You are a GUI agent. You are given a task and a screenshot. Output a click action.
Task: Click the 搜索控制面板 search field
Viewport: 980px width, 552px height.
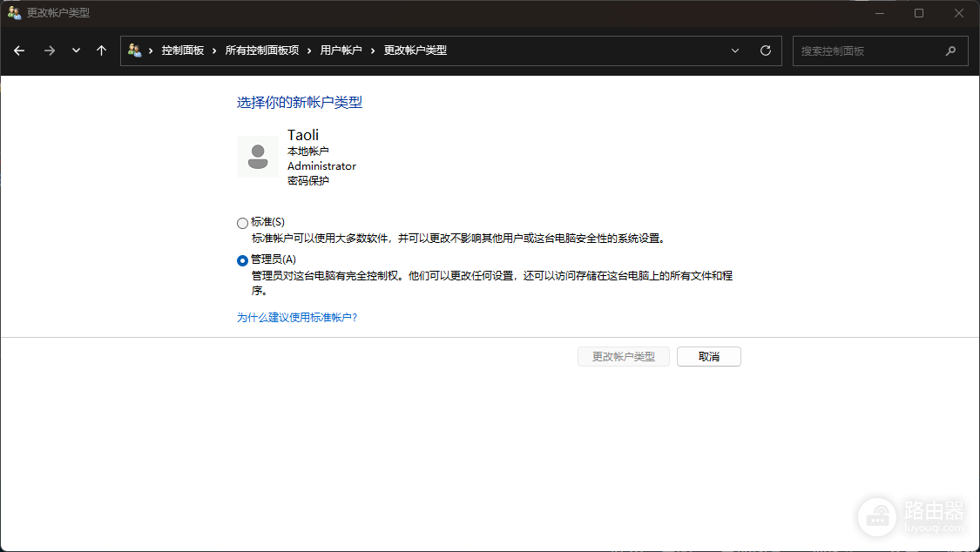click(880, 51)
